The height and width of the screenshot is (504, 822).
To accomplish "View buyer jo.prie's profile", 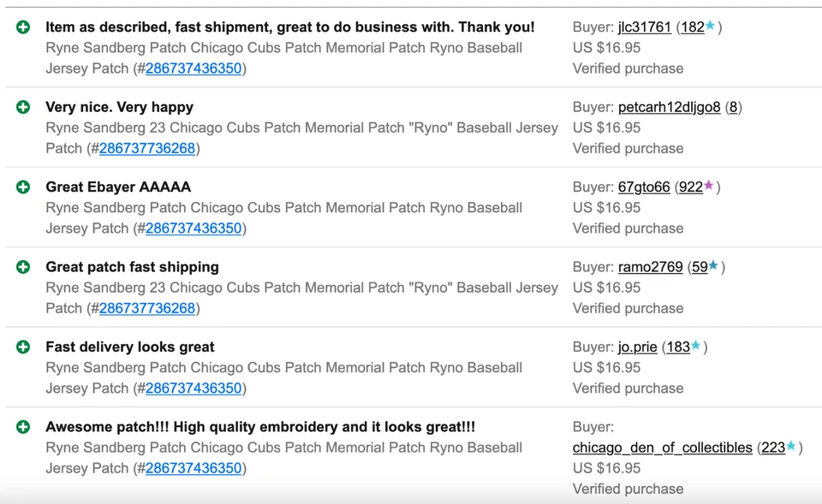I will click(x=637, y=347).
